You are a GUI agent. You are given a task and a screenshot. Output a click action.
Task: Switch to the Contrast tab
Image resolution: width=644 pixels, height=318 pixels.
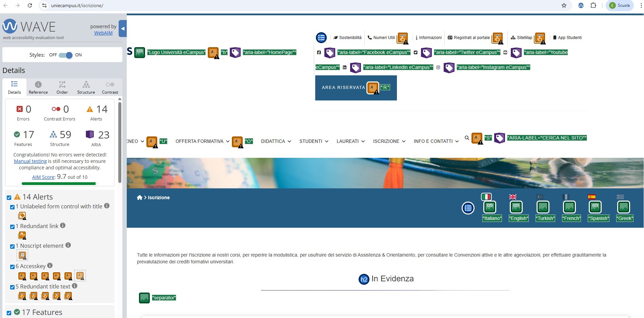[110, 88]
